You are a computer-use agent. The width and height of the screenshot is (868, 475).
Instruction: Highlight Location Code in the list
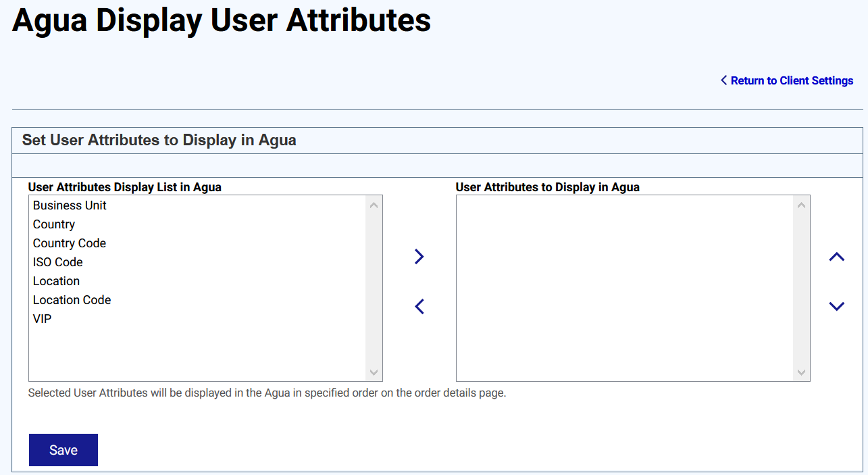click(72, 300)
